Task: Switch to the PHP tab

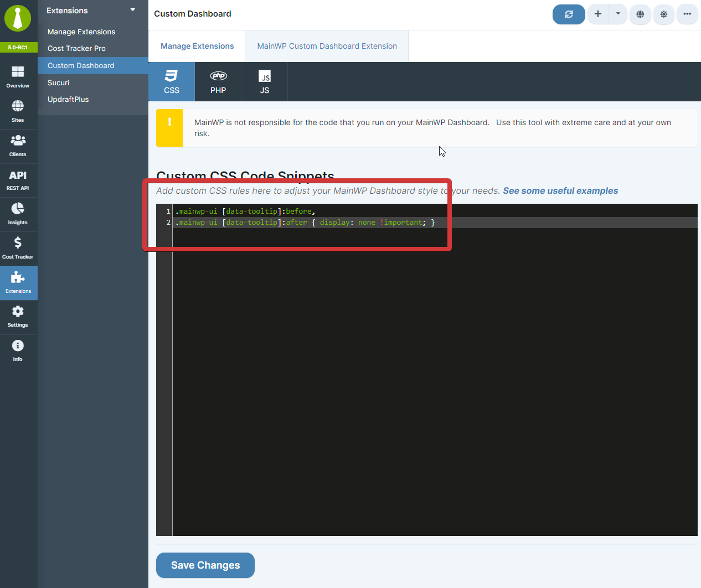Action: (218, 81)
